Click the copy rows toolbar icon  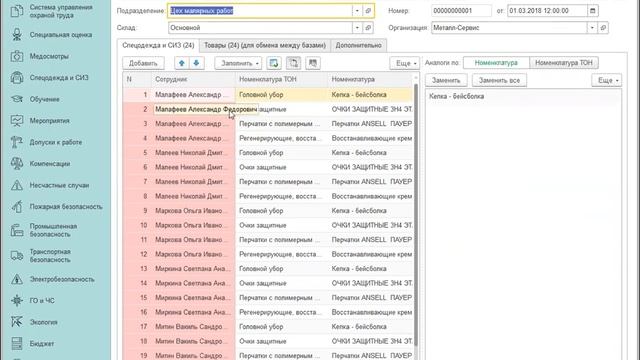point(293,63)
